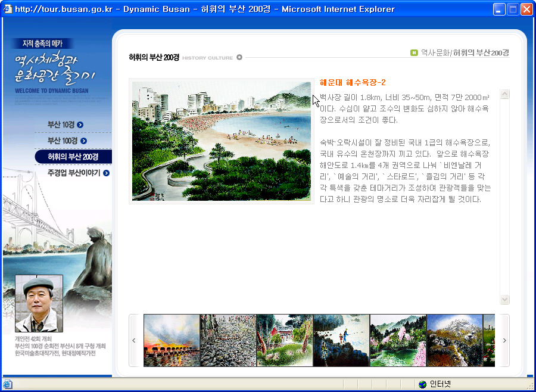The height and width of the screenshot is (392, 536).
Task: Click the 개인전 42회 개최 caption line
Action: point(33,339)
